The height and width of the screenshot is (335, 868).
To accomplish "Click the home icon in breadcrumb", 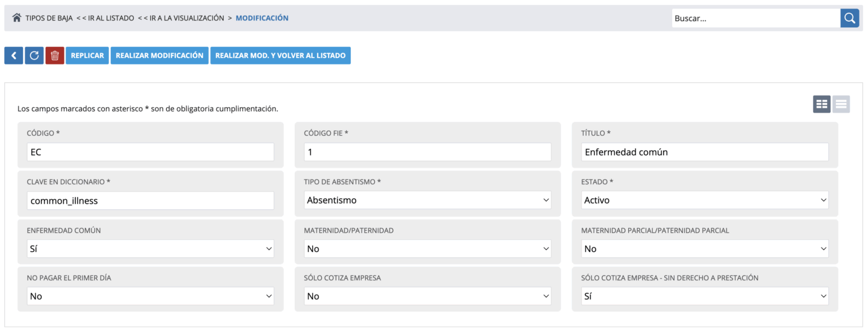I will [17, 18].
